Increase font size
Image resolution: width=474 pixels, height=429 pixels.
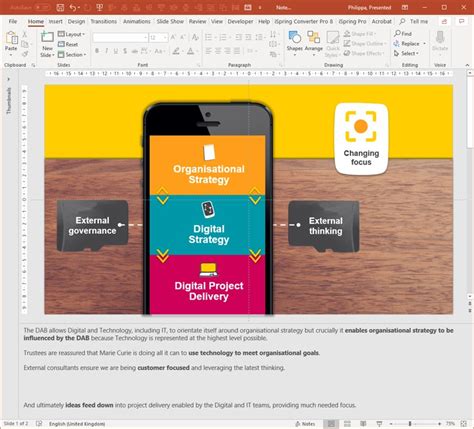point(173,37)
